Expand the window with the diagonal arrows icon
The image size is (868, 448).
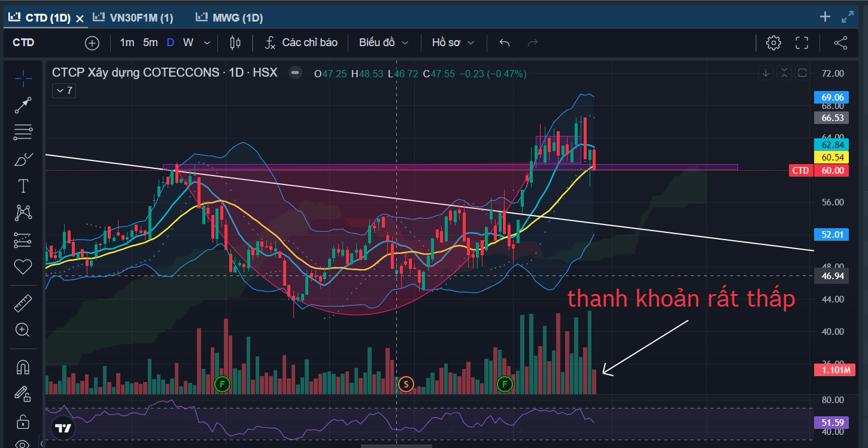coord(848,17)
